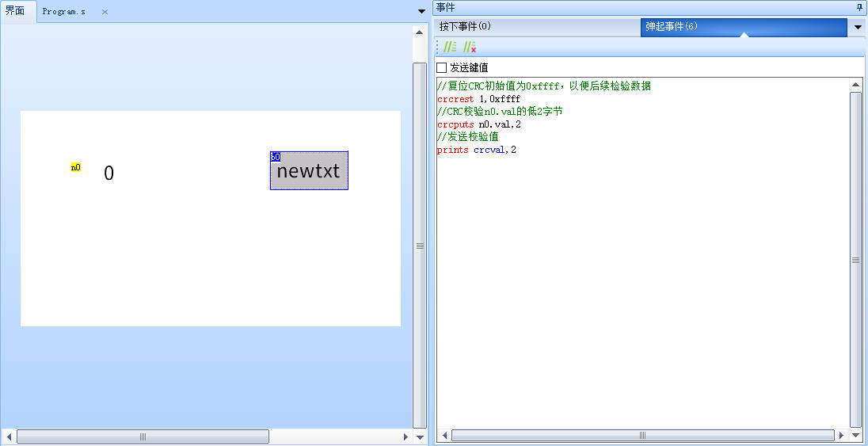Pin the 事件 panel with pushpin icon
Image resolution: width=868 pixels, height=446 pixels.
tap(860, 7)
